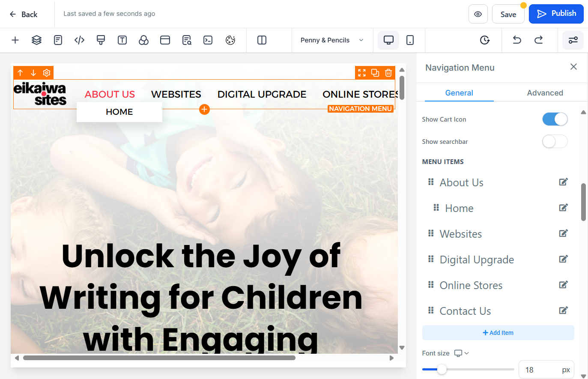Go Back to the previous screen
588x379 pixels.
pyautogui.click(x=24, y=14)
